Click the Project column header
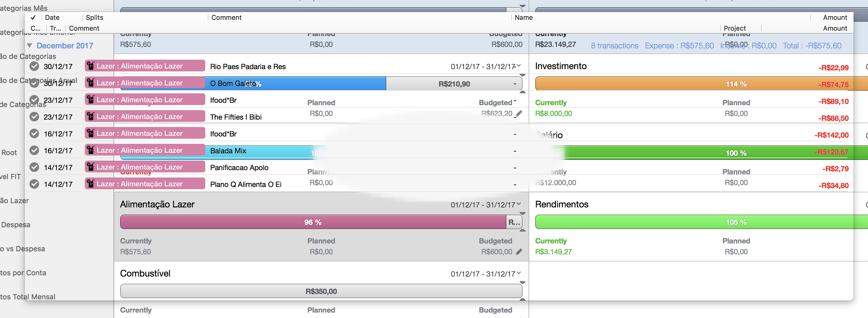The width and height of the screenshot is (868, 318). tap(735, 28)
